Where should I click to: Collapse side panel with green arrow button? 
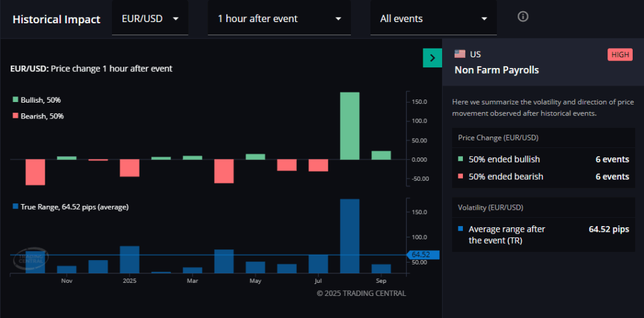pyautogui.click(x=432, y=58)
